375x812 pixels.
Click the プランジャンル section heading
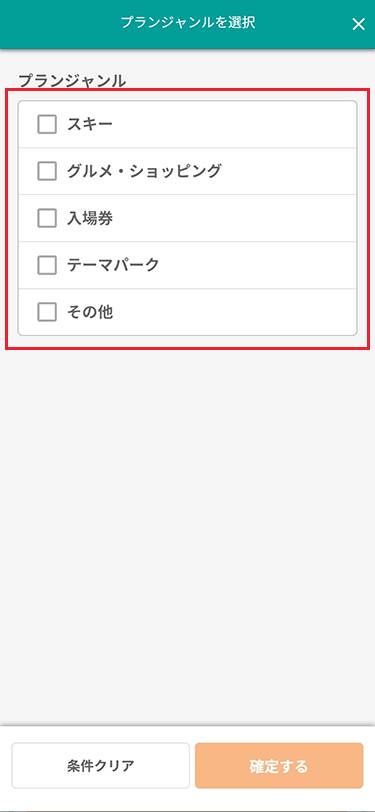pos(72,80)
